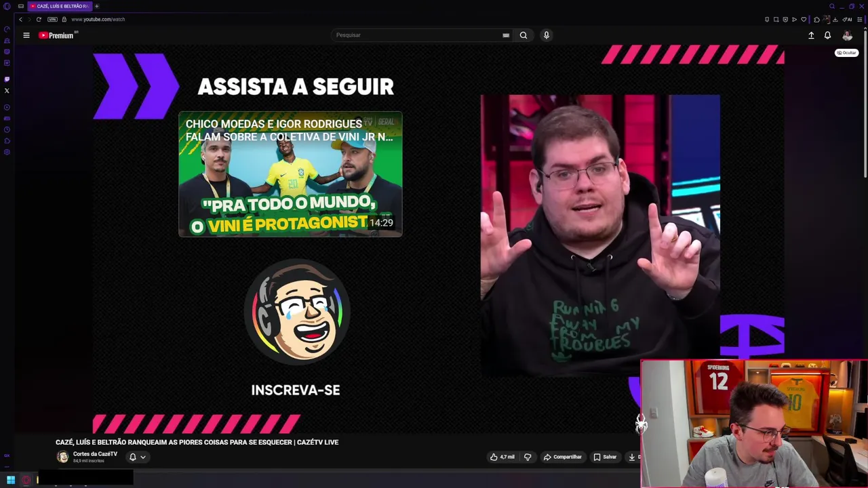
Task: Click the YouTube search magnifier button
Action: (524, 35)
